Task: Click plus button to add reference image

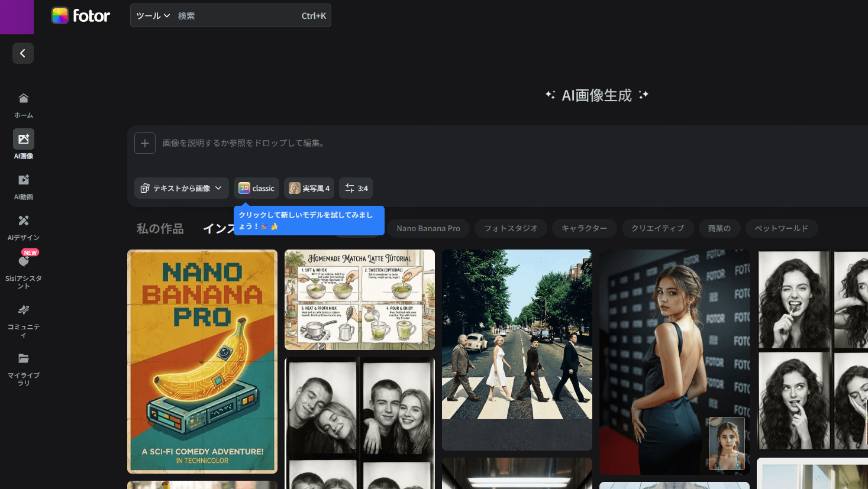Action: tap(145, 143)
